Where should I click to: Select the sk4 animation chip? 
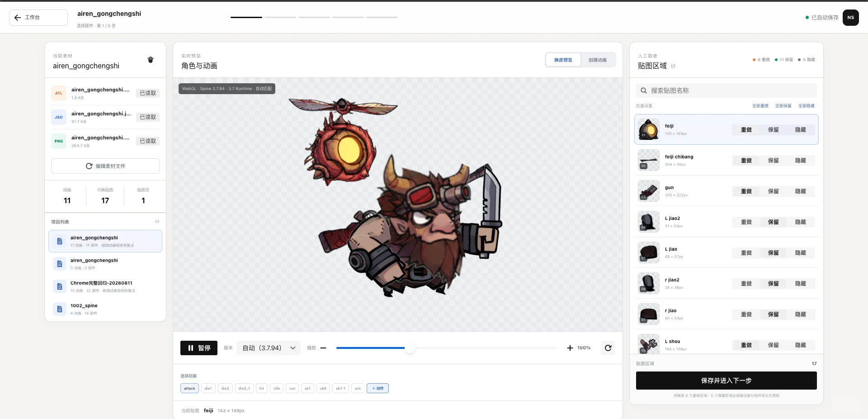tap(323, 388)
